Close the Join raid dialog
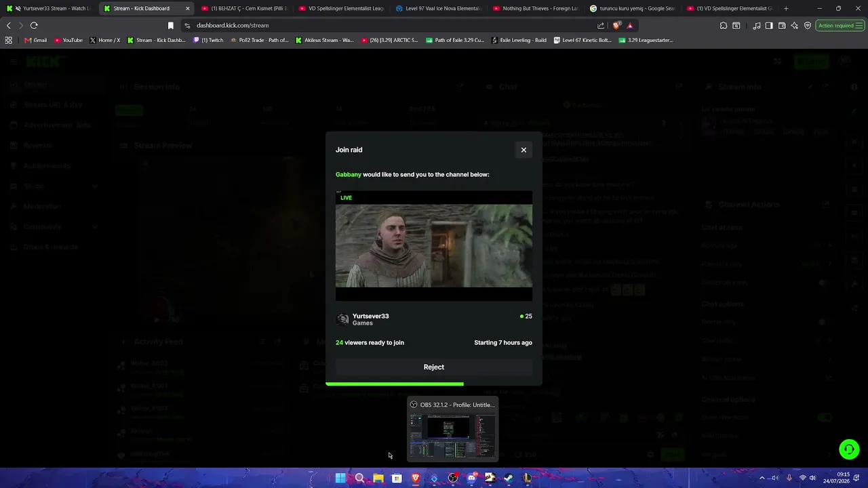Viewport: 868px width, 488px height. (524, 150)
